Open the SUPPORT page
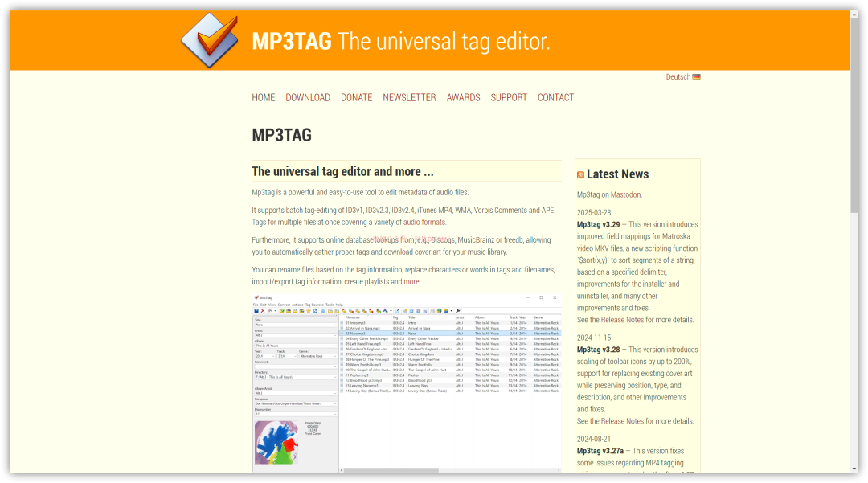 (509, 97)
